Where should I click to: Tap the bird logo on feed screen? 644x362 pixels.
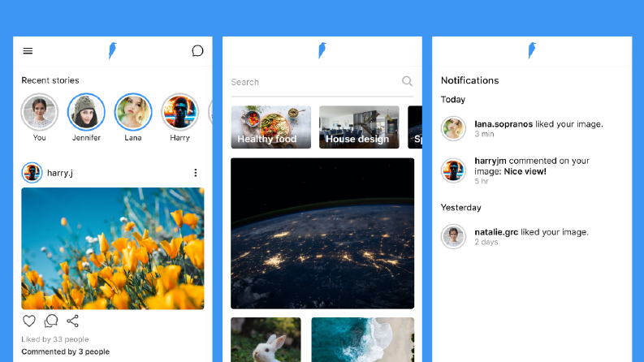point(113,50)
